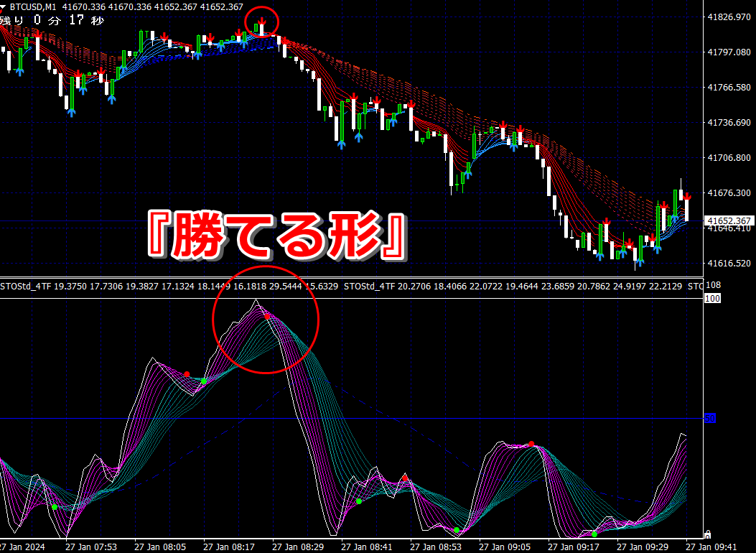
Task: Click the 41706.800 price axis label
Action: [729, 158]
